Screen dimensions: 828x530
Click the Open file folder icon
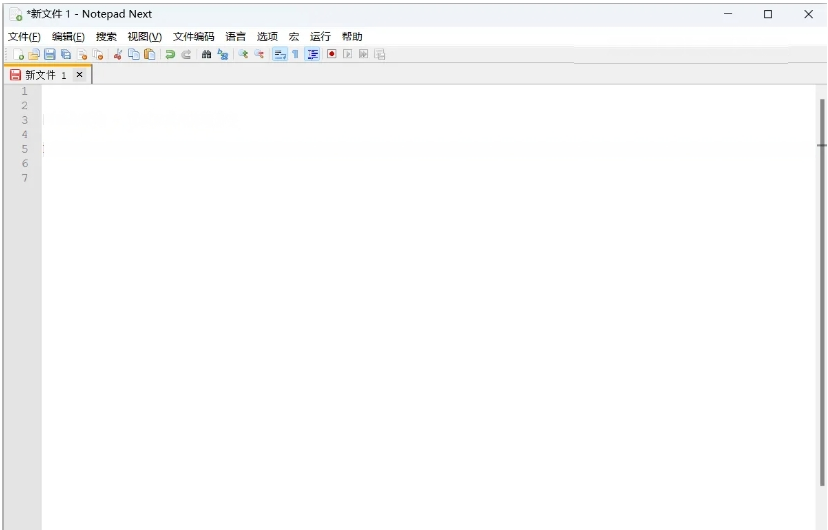[x=34, y=54]
